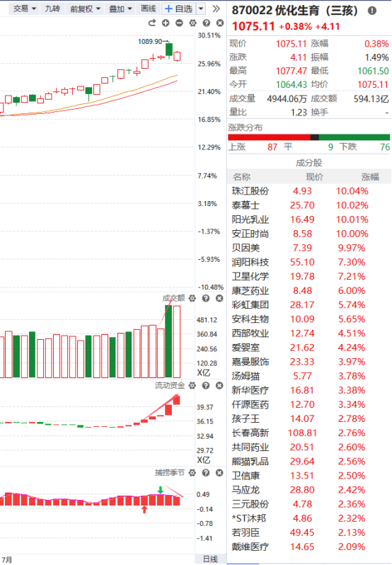This screenshot has height=565, width=392.
Task: Expand the 交易 dropdown menu
Action: click(25, 8)
